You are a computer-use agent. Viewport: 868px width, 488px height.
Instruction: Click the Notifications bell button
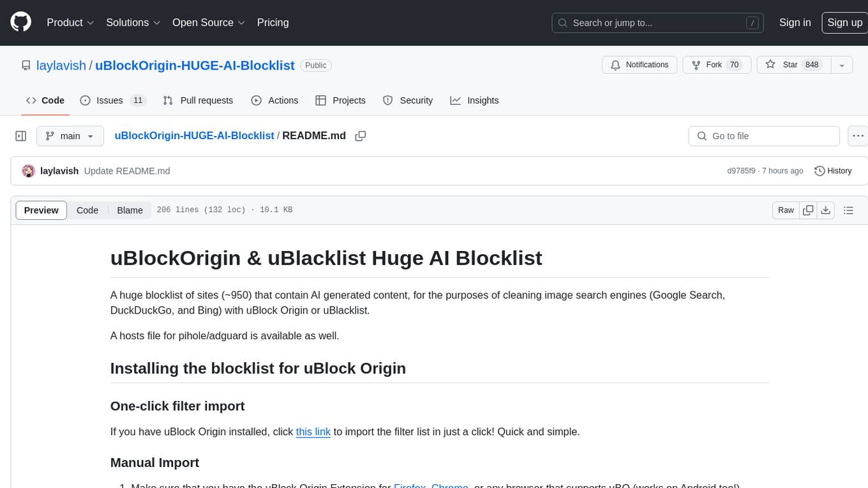[640, 65]
